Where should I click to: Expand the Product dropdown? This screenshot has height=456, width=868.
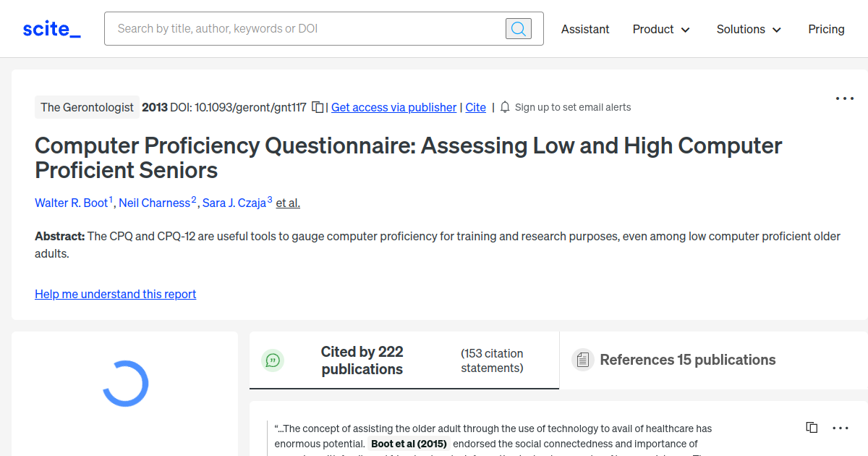[660, 29]
